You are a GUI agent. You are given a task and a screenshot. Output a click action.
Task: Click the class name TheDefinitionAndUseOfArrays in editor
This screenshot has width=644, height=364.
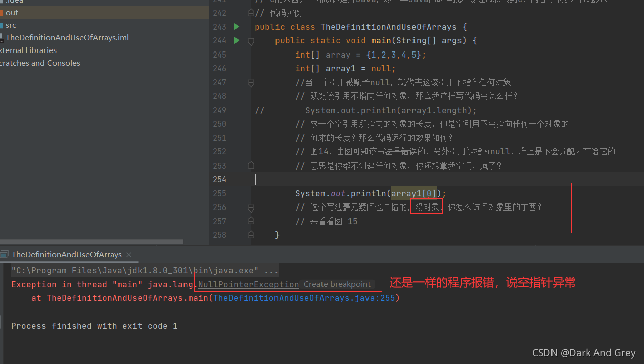click(389, 27)
